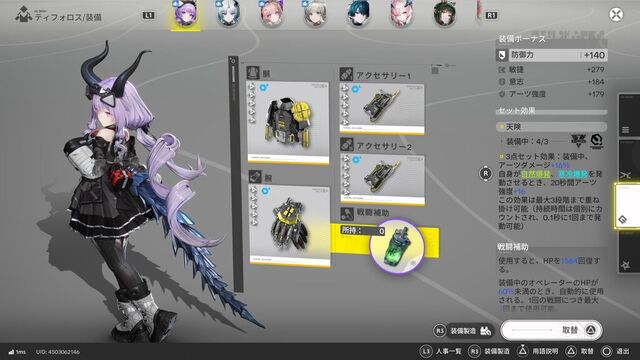Click 装備製造 in the bottom bar
The width and height of the screenshot is (640, 360).
click(x=489, y=351)
